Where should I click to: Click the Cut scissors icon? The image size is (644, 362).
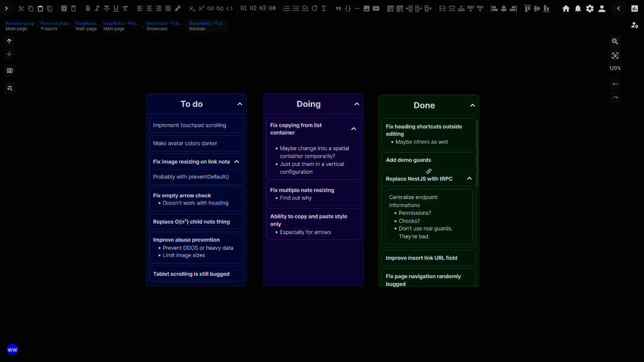(21, 8)
